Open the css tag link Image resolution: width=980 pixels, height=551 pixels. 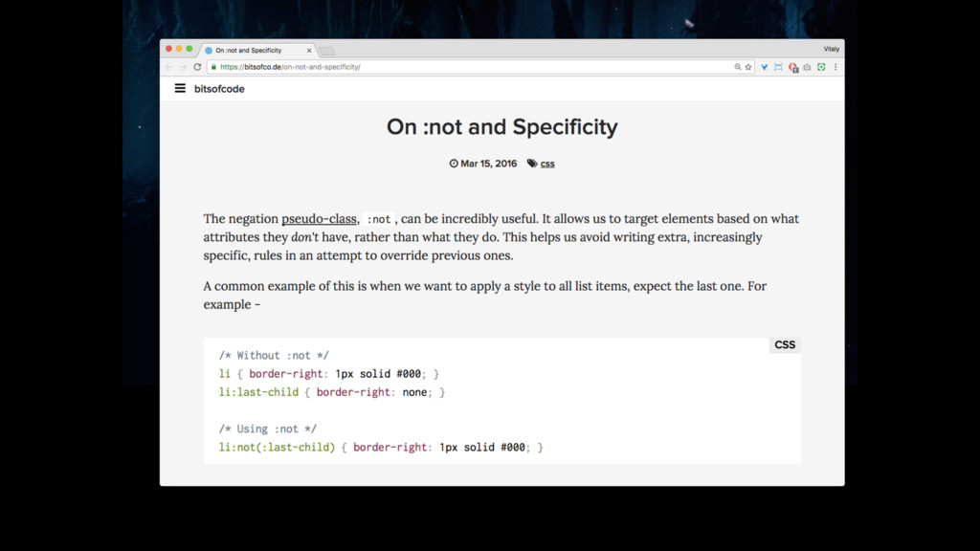[x=547, y=164]
